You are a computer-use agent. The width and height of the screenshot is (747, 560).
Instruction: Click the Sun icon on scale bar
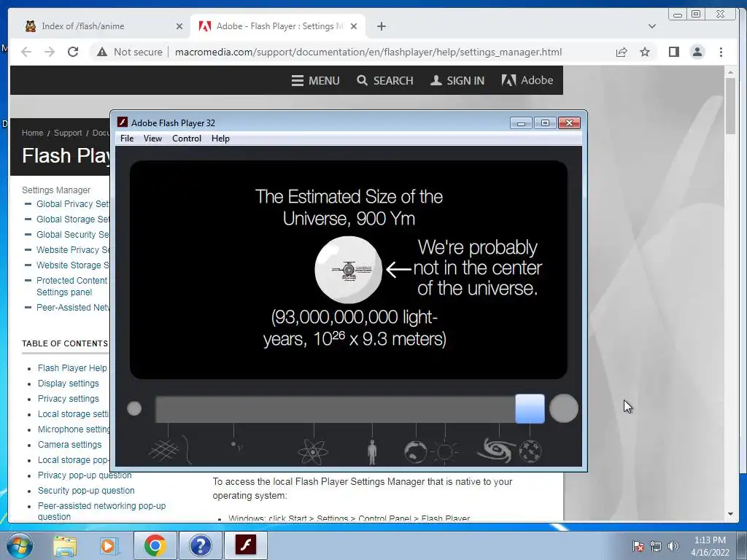[444, 451]
